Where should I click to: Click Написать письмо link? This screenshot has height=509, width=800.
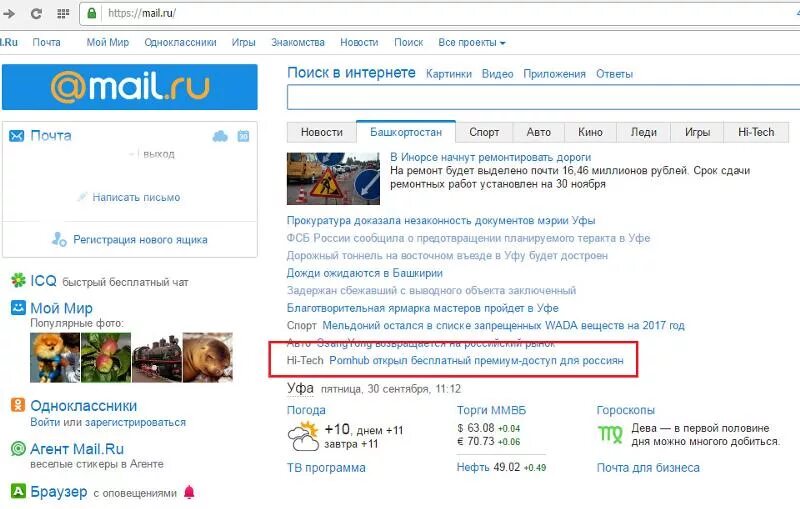tap(136, 197)
